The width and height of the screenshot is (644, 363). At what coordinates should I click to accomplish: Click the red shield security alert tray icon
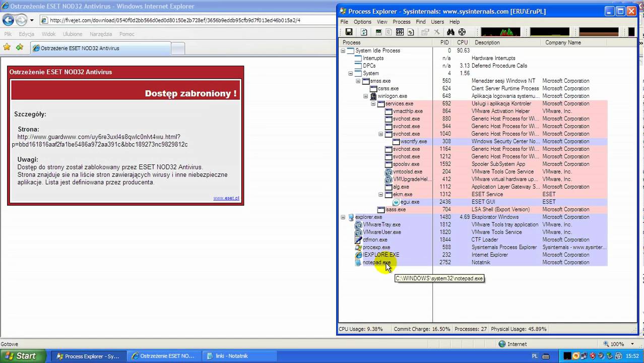pyautogui.click(x=593, y=356)
